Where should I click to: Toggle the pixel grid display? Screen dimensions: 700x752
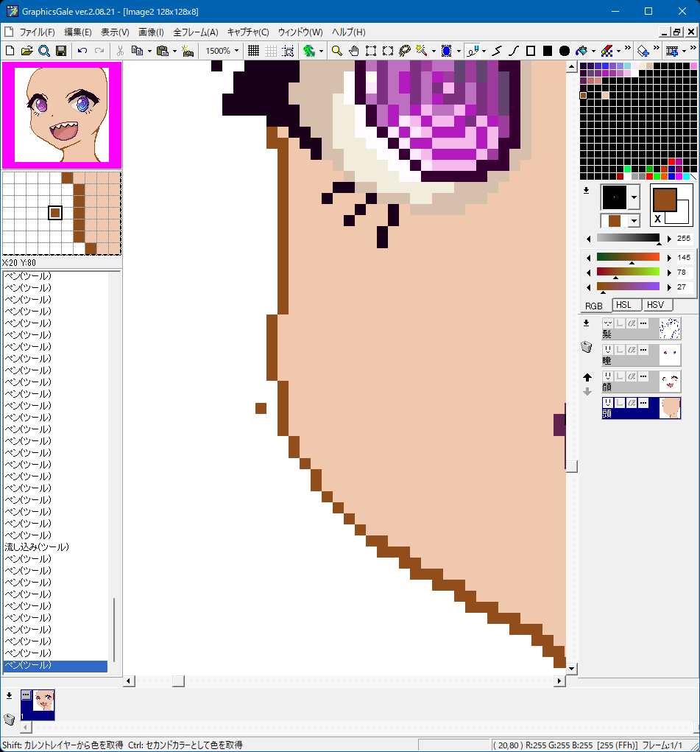coord(253,51)
